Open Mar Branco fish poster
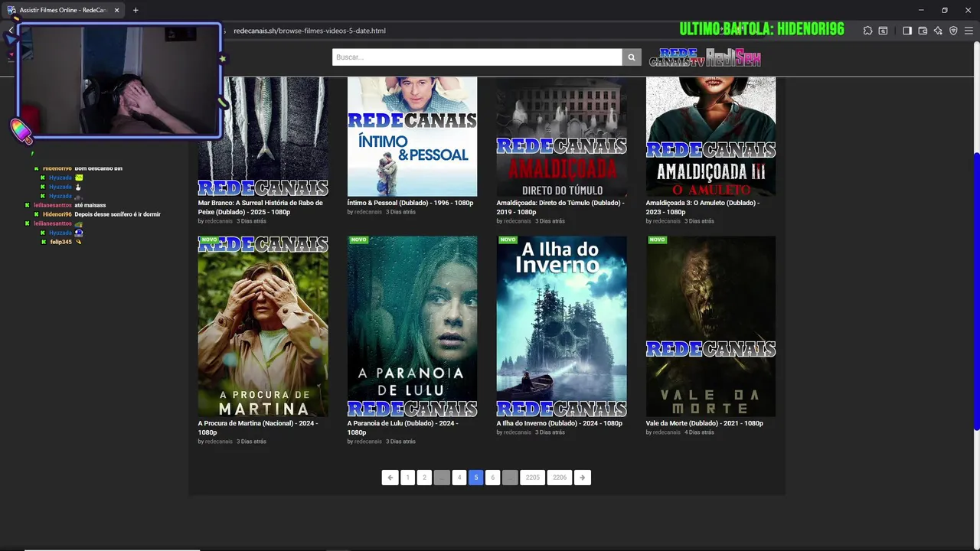 pos(263,136)
